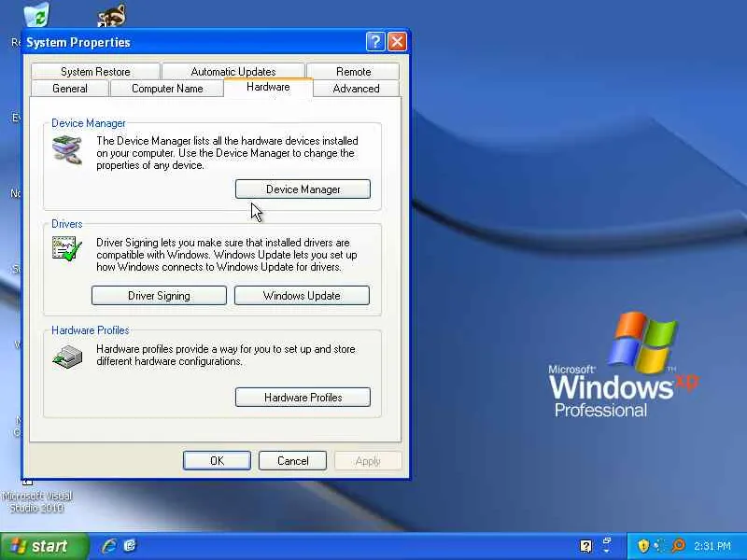Click the Hardware Profiles section icon
Image resolution: width=747 pixels, height=560 pixels.
[x=67, y=357]
